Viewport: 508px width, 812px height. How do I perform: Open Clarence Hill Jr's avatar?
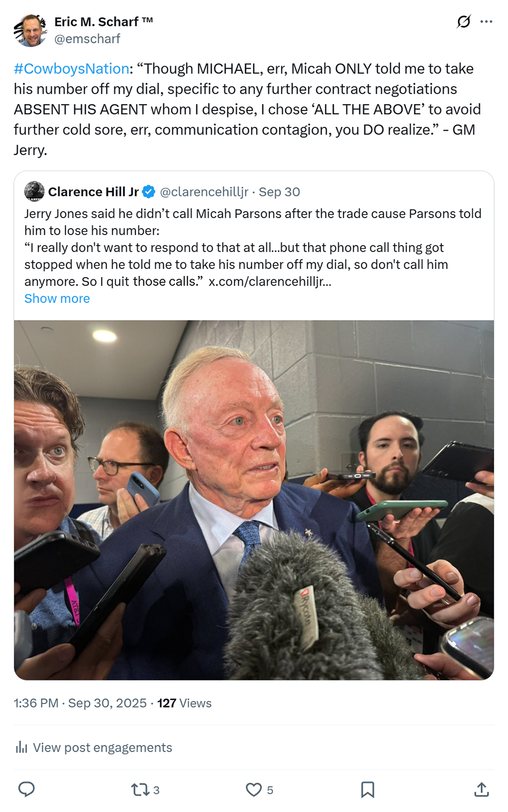click(x=34, y=191)
